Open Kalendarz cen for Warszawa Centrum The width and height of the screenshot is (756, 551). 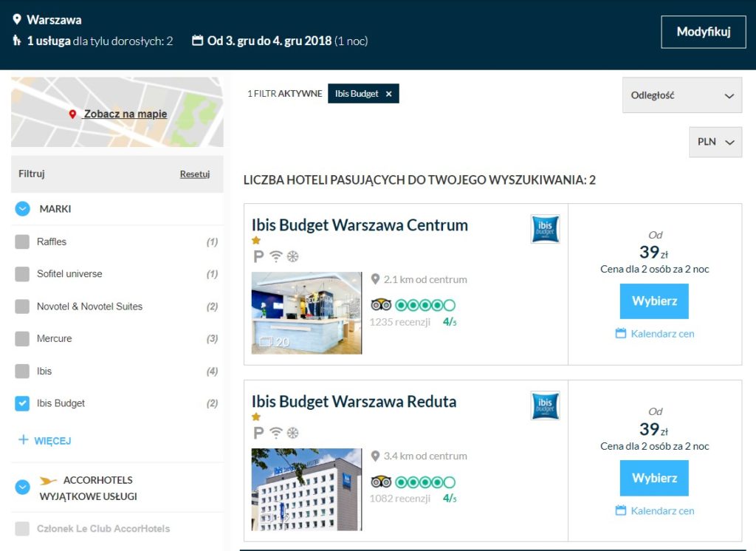click(x=662, y=333)
